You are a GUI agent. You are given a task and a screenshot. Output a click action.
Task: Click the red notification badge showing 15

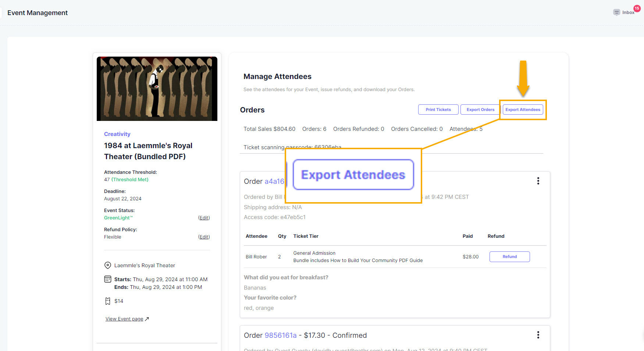pos(637,8)
